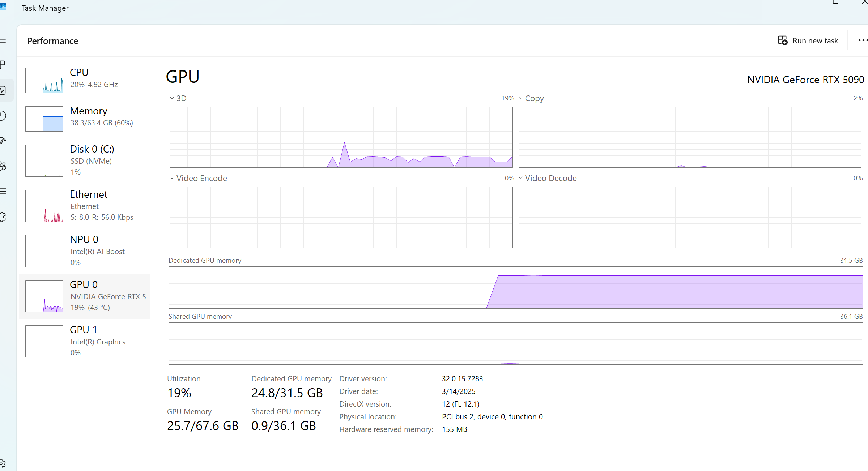Click the NVIDIA GeForce RTX 5090 title

806,80
